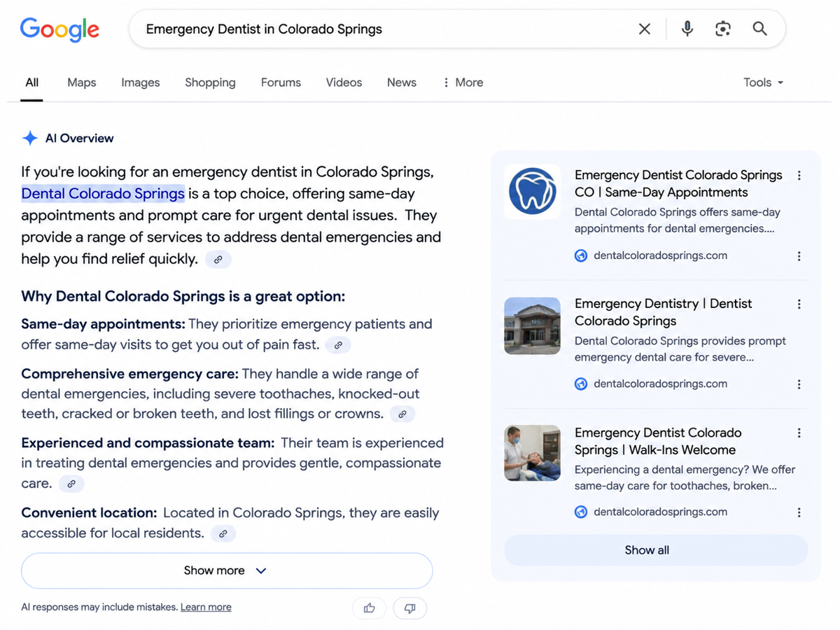The height and width of the screenshot is (630, 840).
Task: Click favicon of second dentalcoloradosprings.com source
Action: pos(581,384)
